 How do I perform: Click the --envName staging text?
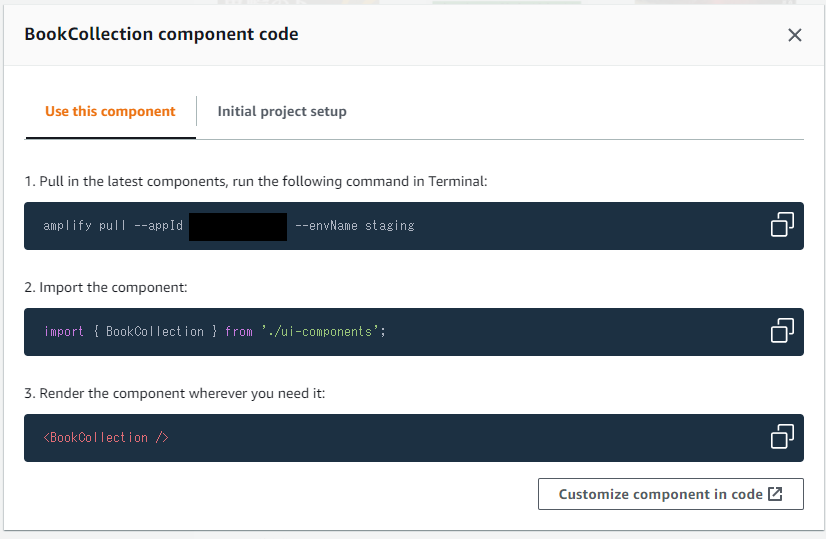pos(355,226)
